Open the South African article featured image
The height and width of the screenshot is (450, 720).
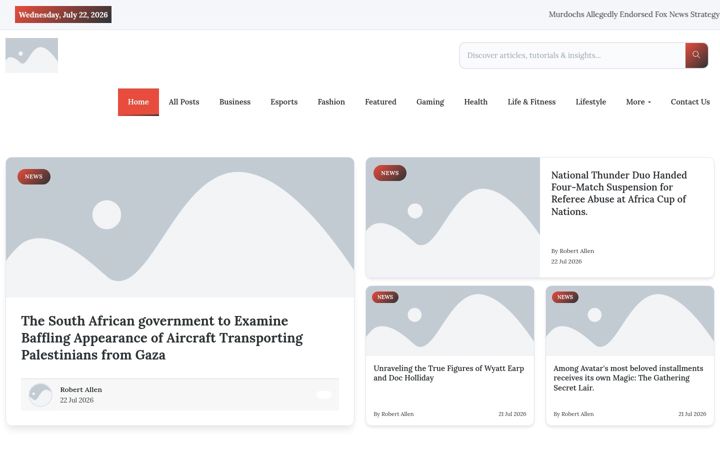click(180, 227)
